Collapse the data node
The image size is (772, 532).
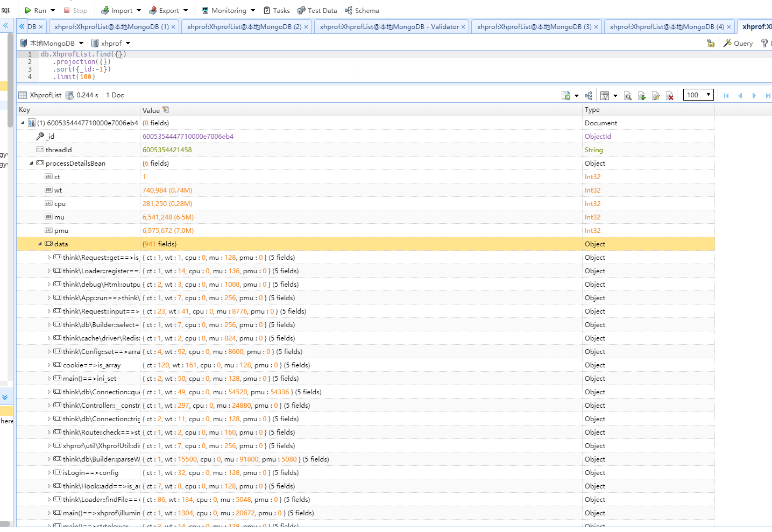(x=40, y=244)
